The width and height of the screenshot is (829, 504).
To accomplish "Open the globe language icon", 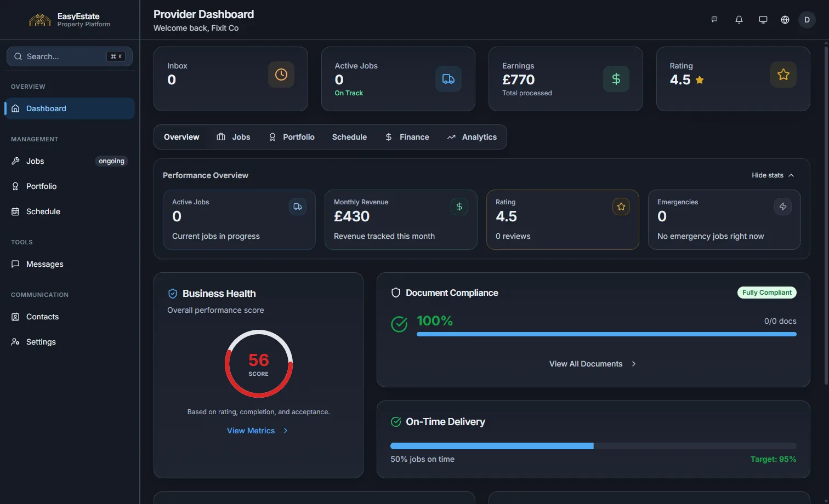I will click(785, 20).
